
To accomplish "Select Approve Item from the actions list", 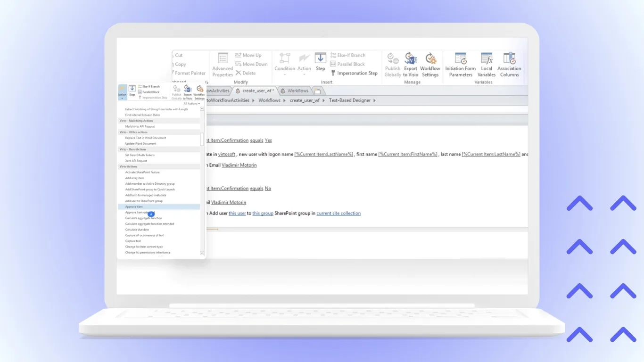I will pyautogui.click(x=134, y=206).
